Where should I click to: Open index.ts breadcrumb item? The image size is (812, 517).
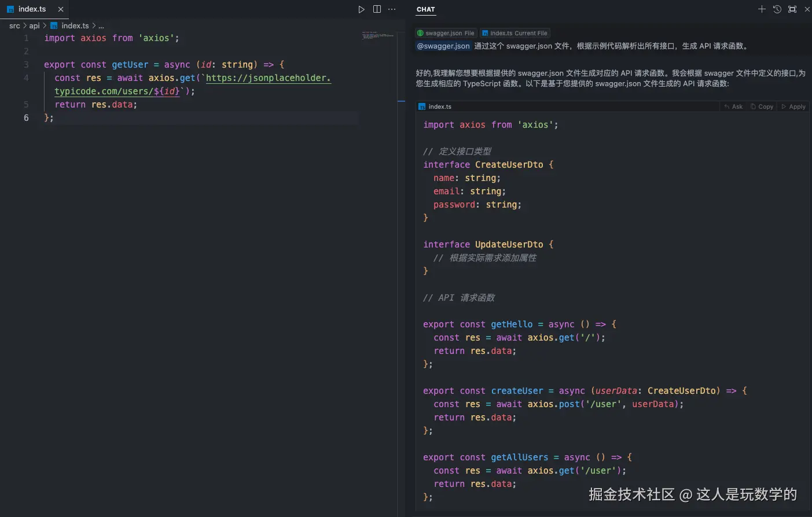coord(69,25)
